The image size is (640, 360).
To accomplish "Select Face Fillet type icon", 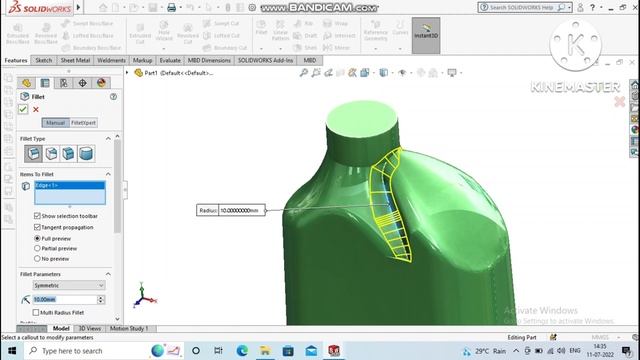I will pos(69,153).
